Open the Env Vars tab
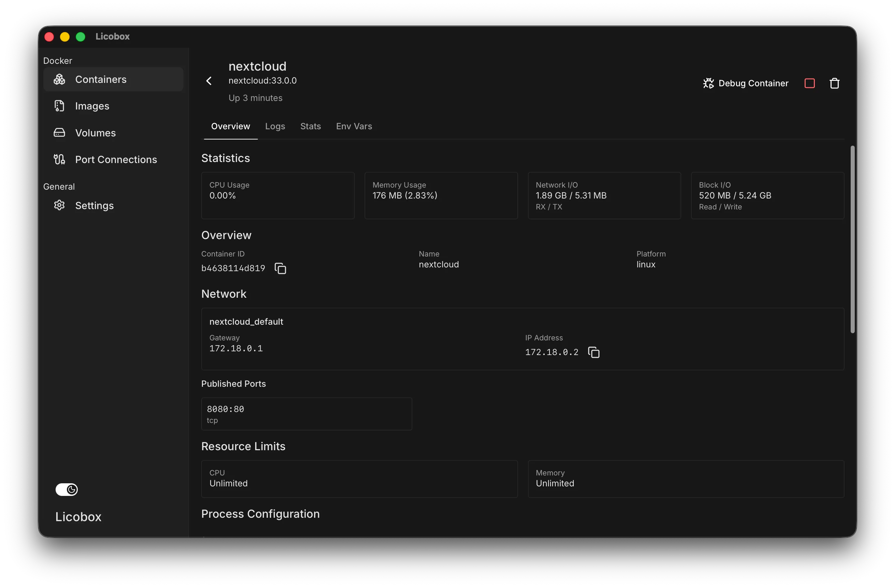The height and width of the screenshot is (588, 895). point(354,126)
